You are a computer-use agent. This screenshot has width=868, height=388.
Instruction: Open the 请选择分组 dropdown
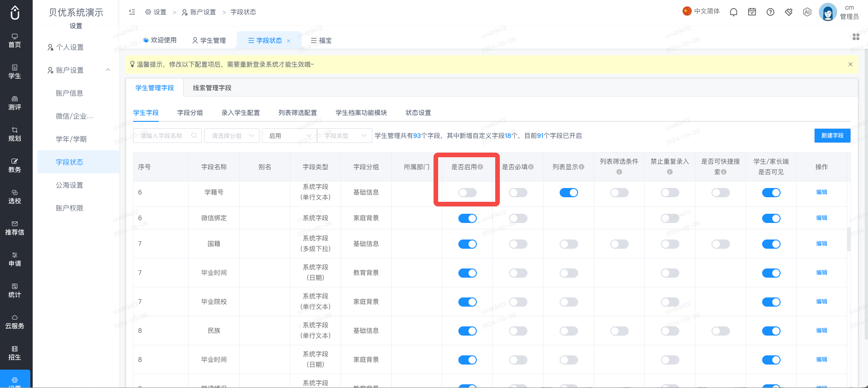(232, 136)
